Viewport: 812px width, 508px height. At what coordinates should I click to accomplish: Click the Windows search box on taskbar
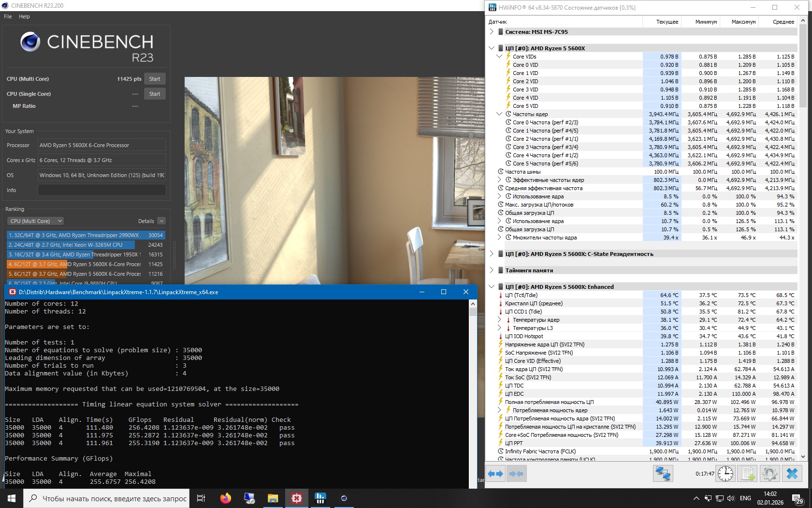[106, 498]
